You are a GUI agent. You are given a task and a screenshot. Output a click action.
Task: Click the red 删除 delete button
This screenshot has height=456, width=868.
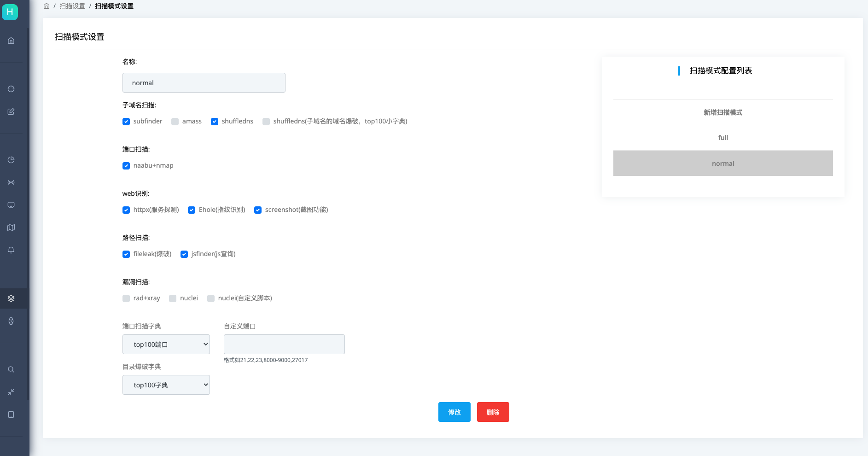tap(493, 412)
